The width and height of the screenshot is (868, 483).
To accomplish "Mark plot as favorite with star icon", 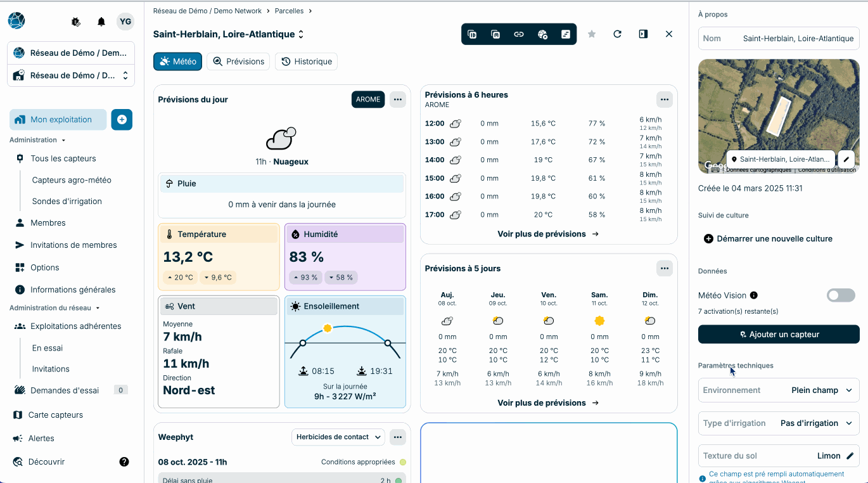I will tap(592, 34).
